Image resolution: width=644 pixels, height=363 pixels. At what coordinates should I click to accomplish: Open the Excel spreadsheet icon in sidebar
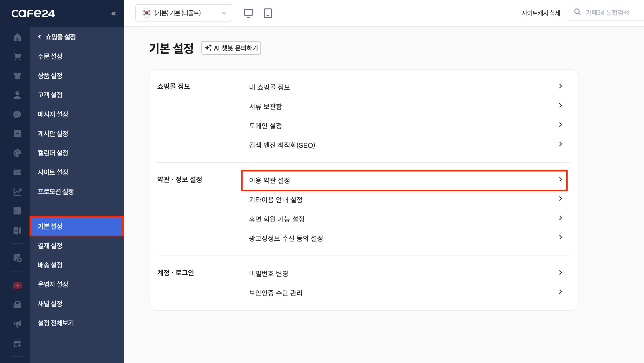coord(17,230)
